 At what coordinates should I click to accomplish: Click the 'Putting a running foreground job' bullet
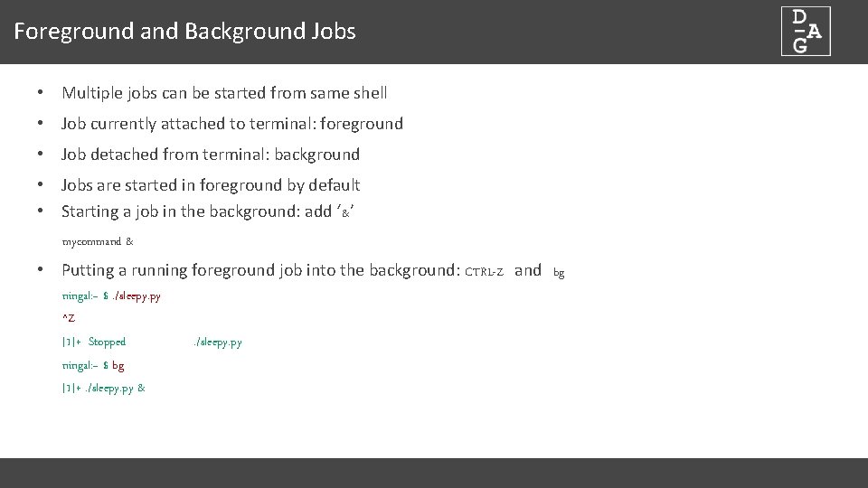[x=313, y=270]
